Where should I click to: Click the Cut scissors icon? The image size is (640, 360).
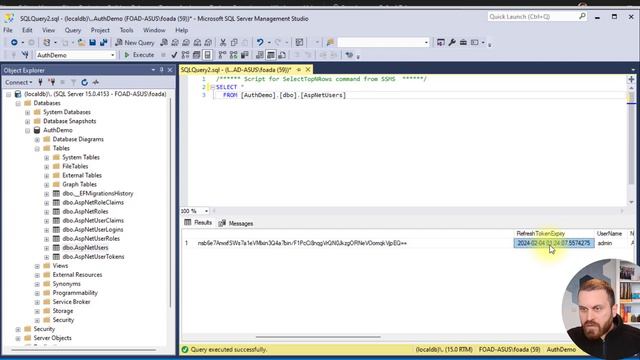coord(223,42)
